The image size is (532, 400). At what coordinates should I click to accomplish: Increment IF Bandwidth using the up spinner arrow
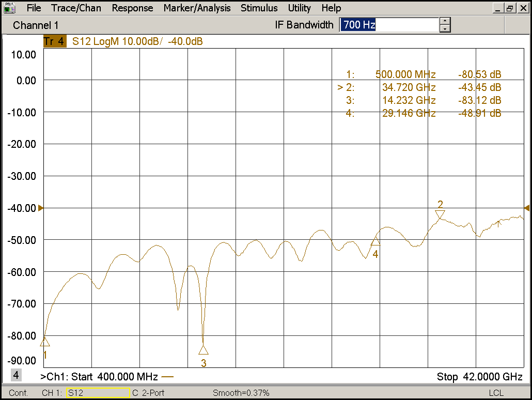click(x=445, y=21)
